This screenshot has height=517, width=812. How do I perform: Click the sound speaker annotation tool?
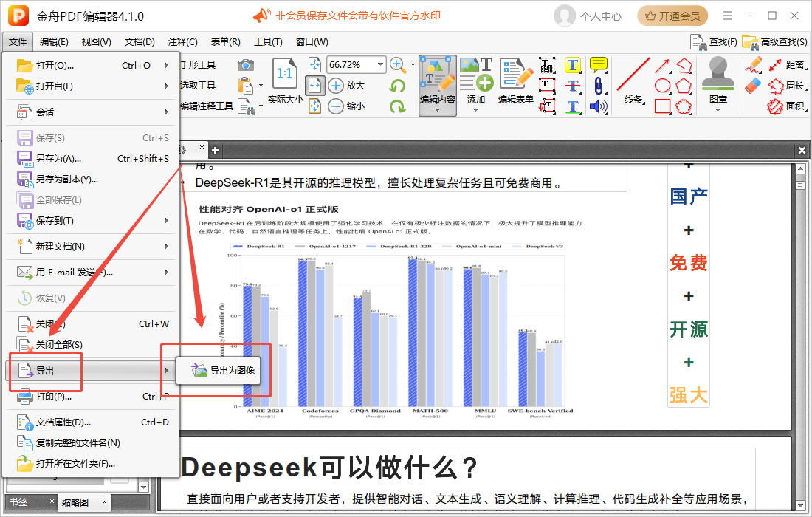(599, 106)
